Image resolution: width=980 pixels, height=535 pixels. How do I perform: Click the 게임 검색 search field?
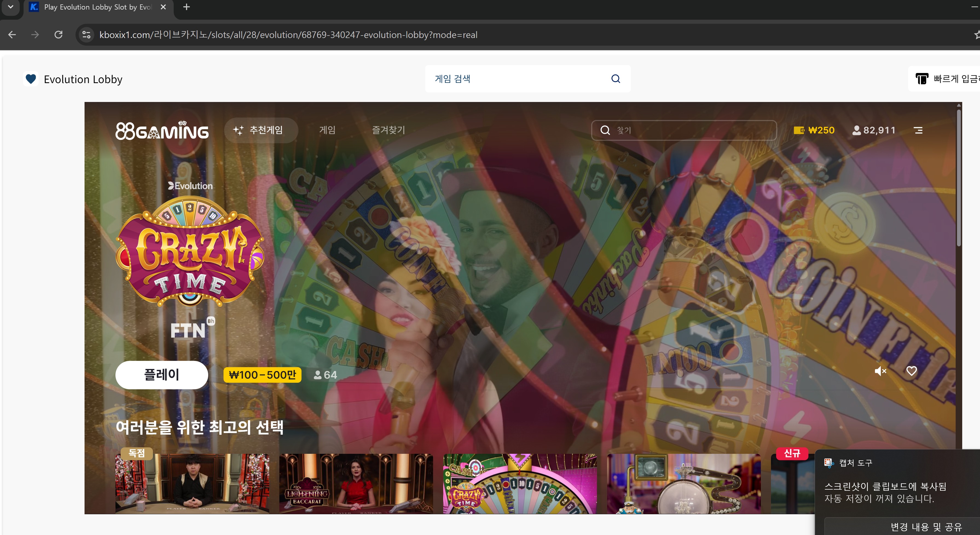pos(528,79)
